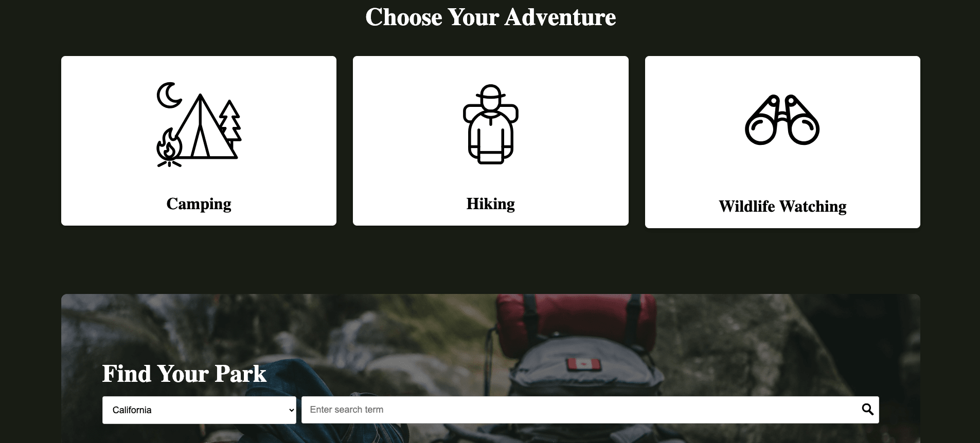Open the California state dropdown
Screen dimensions: 980x443
point(199,410)
